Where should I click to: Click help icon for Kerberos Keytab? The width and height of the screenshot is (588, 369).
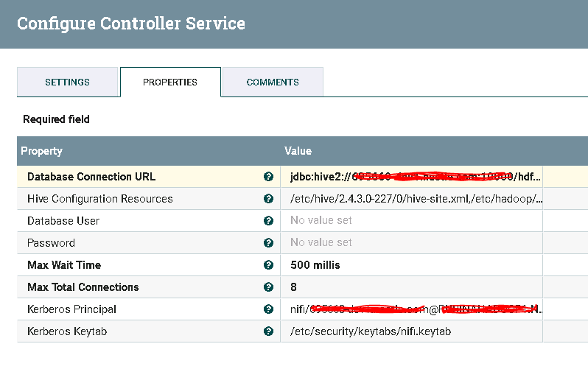point(269,331)
